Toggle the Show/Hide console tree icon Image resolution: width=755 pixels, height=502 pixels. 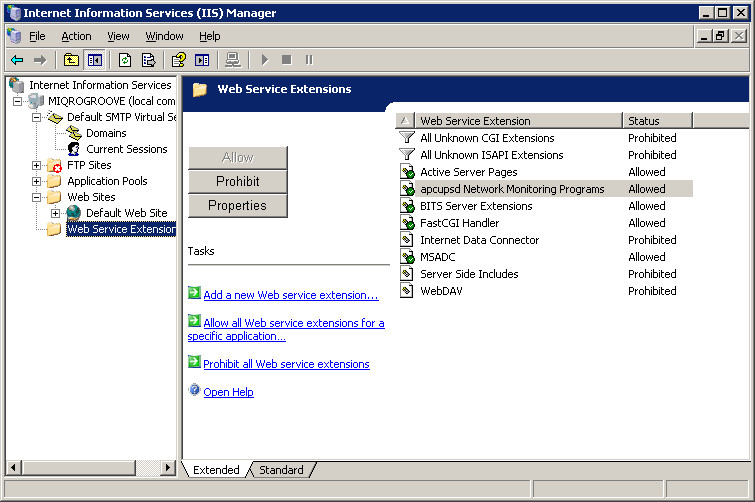pos(95,60)
